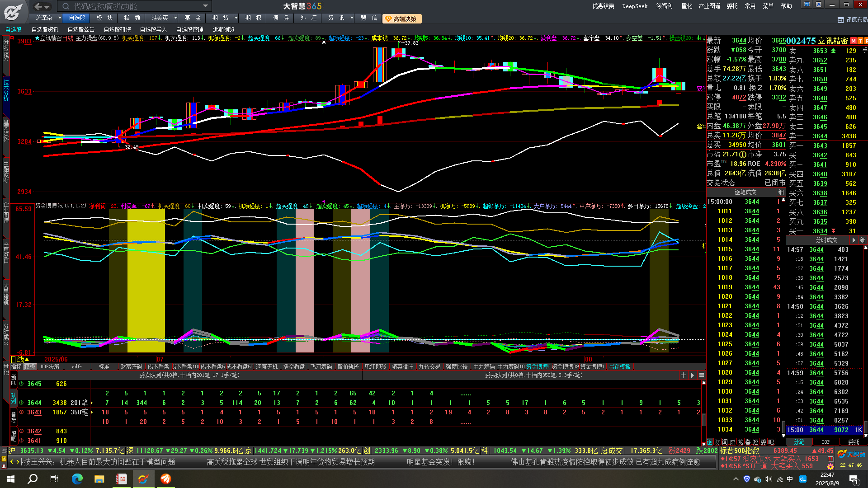This screenshot has width=868, height=488.
Task: Click the blue 'A' font icon in title bar
Action: pos(819,5)
